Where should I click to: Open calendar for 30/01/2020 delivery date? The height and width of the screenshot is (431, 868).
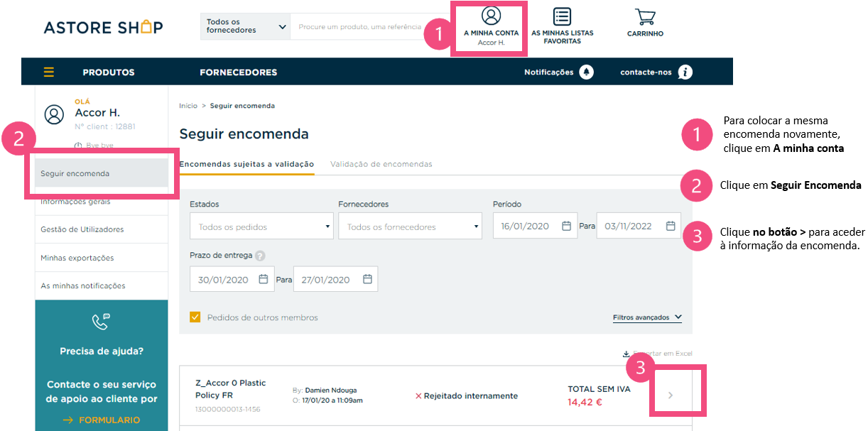coord(263,279)
